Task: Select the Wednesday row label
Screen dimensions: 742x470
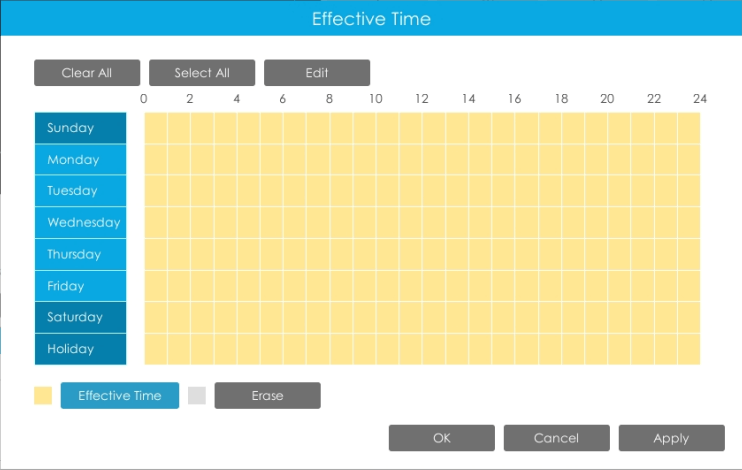Action: pyautogui.click(x=80, y=222)
